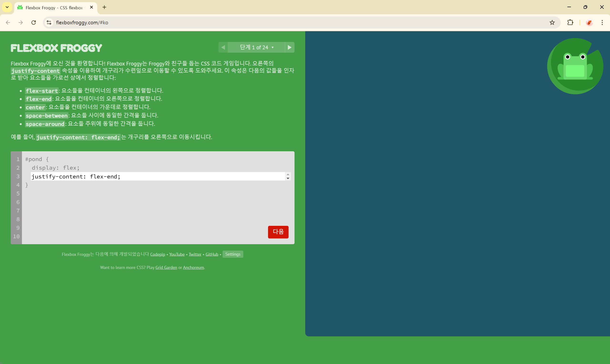Go to the previous level arrow

(x=223, y=47)
